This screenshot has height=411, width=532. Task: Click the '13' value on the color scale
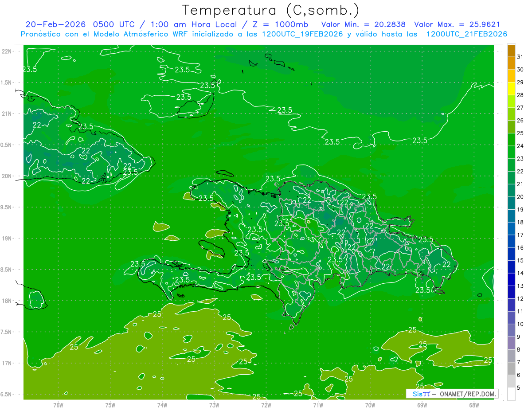click(x=520, y=286)
